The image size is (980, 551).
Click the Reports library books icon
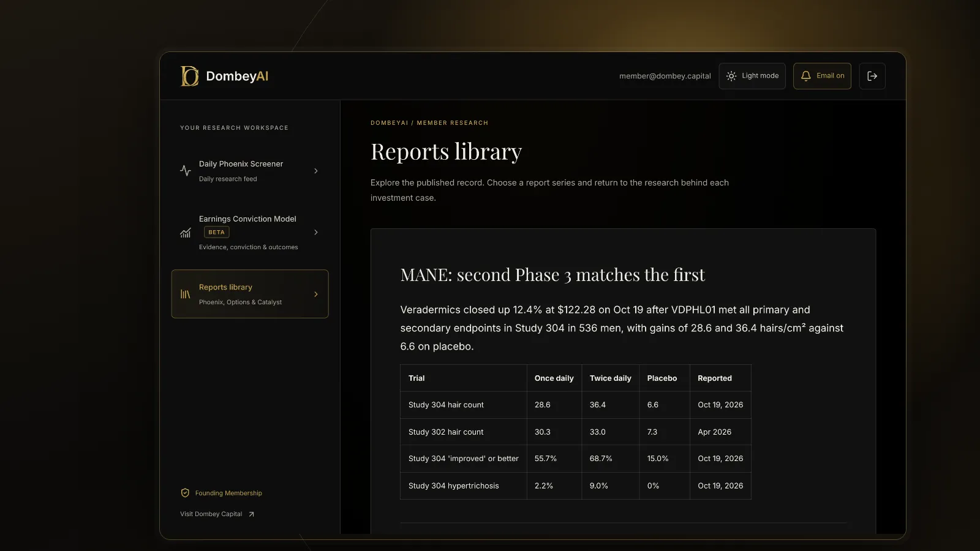tap(186, 294)
